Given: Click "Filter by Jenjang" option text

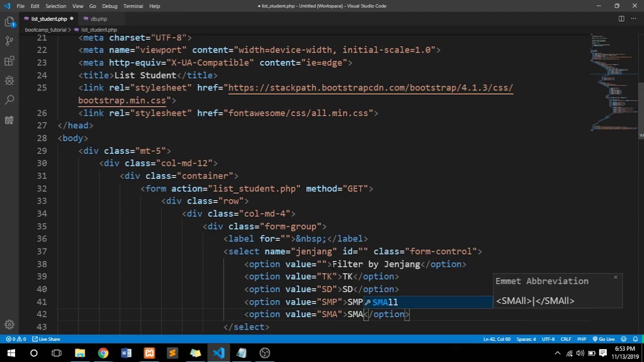Looking at the screenshot, I should pyautogui.click(x=376, y=264).
